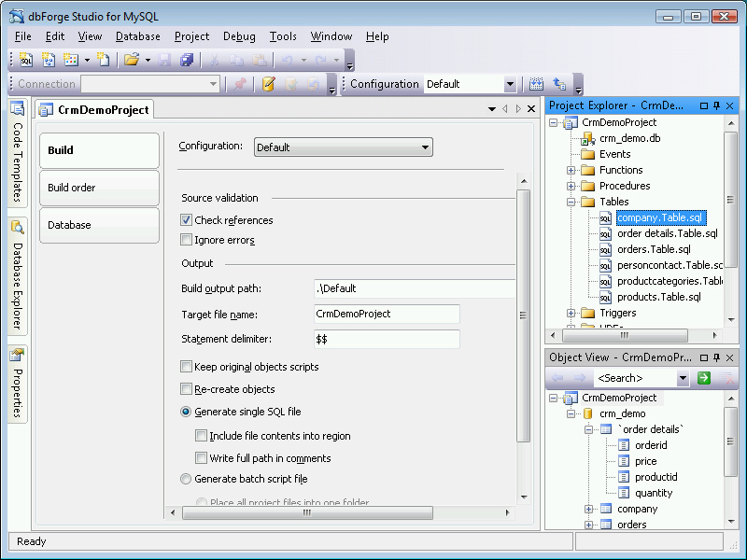Switch to the Build settings page
Image resolution: width=747 pixels, height=560 pixels.
click(x=99, y=150)
